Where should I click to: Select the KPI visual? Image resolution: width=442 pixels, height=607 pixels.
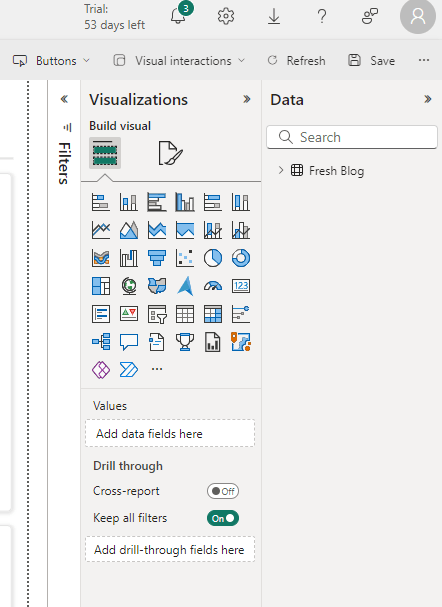pos(128,314)
